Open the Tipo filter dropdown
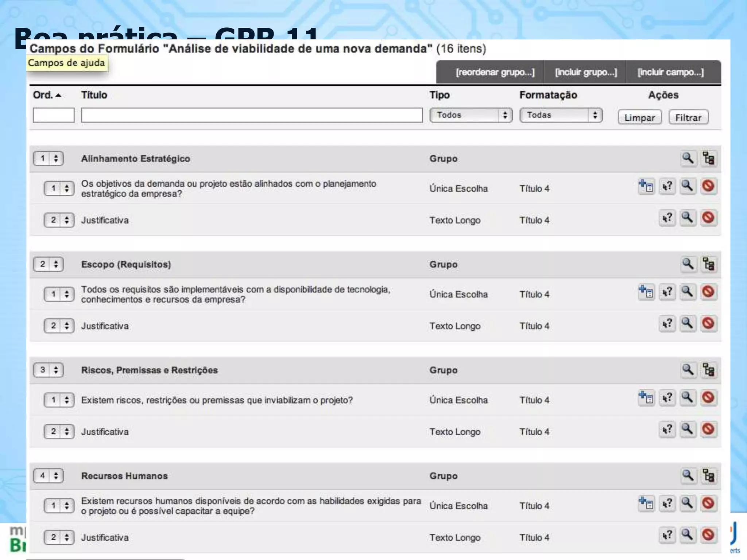747x560 pixels. (471, 115)
